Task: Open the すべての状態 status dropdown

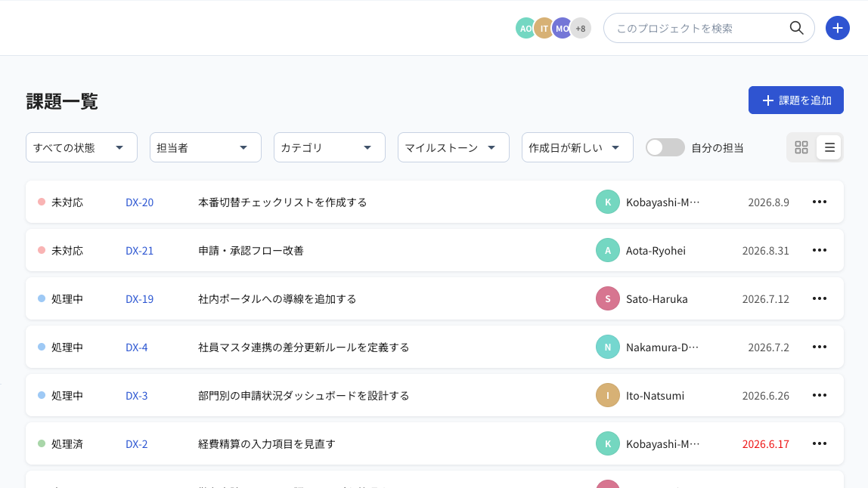Action: 82,147
